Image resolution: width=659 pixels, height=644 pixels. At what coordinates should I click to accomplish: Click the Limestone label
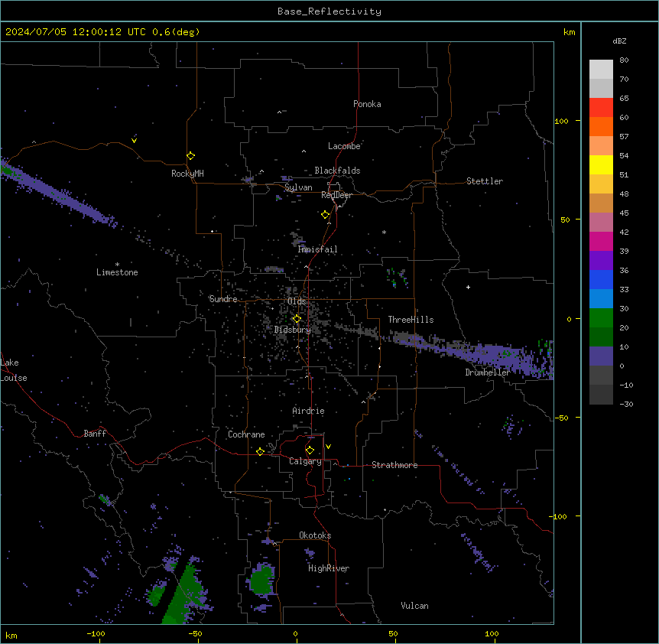(x=117, y=272)
